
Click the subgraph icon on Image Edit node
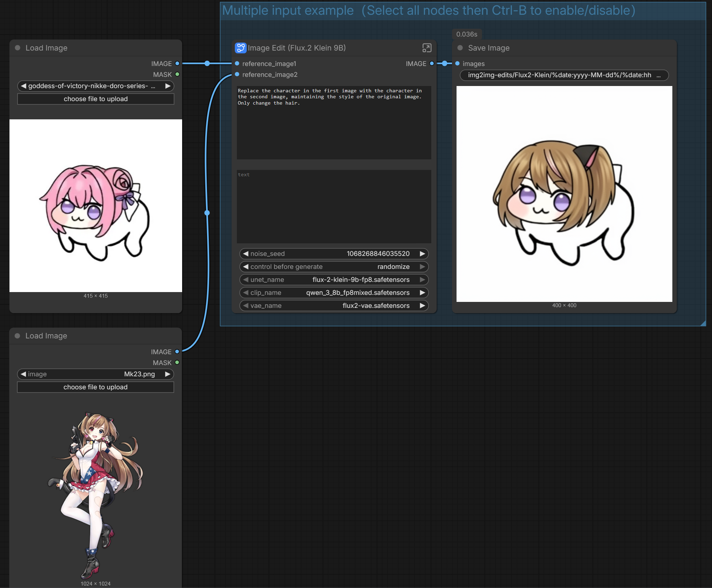(x=240, y=48)
